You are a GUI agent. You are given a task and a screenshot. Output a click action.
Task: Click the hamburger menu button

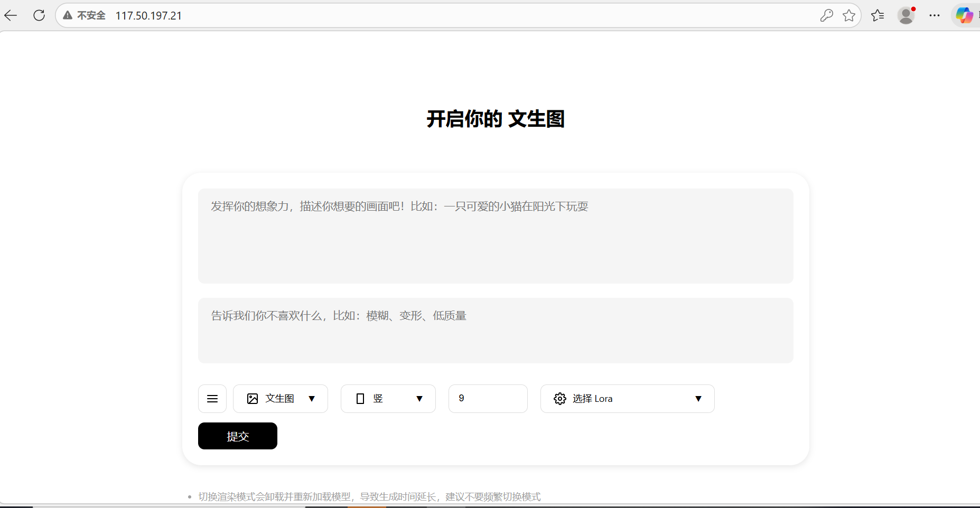click(212, 399)
